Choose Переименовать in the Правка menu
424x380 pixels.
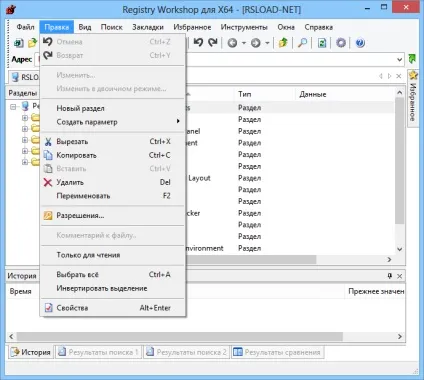pyautogui.click(x=113, y=196)
